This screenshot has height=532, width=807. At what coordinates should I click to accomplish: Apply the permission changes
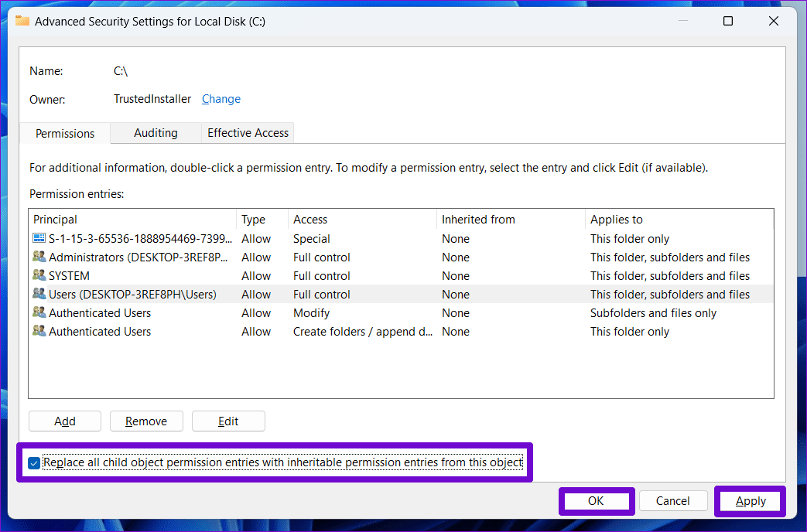click(749, 500)
